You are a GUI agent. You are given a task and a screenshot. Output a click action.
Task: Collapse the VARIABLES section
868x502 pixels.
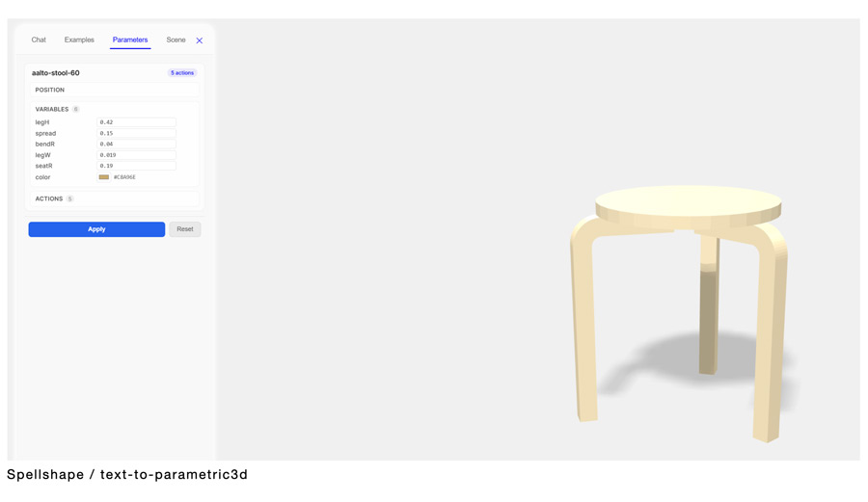click(x=52, y=109)
